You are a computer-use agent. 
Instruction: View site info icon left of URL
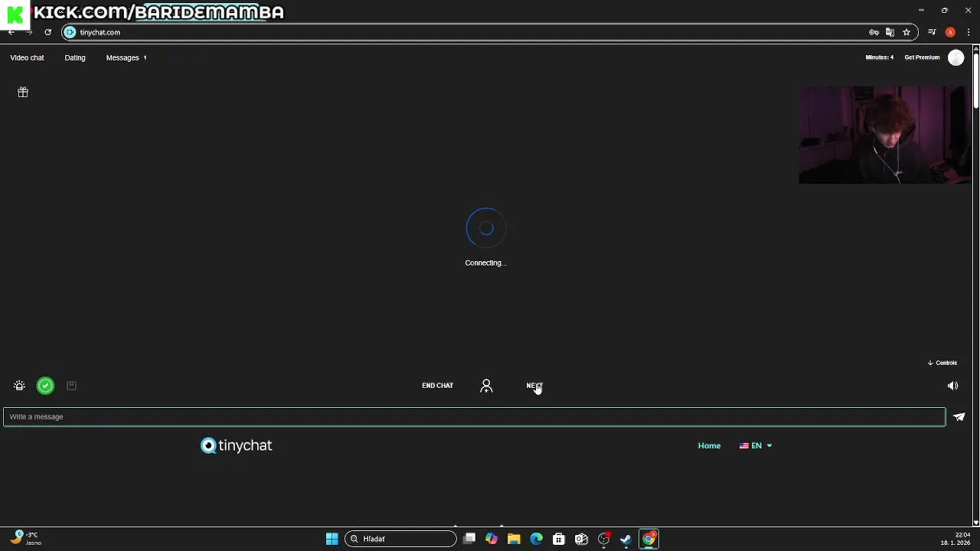[70, 32]
